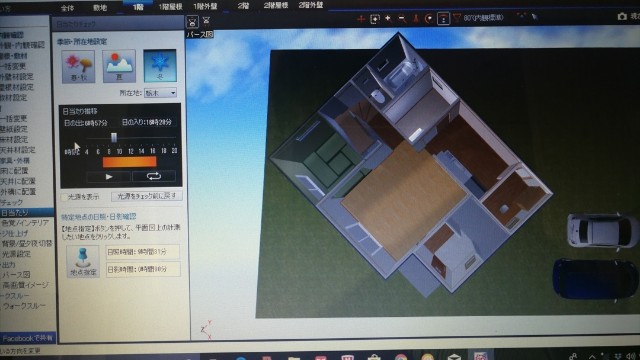640x360 pixels.
Task: Open 外壁材設定 in the sidebar
Action: [x=17, y=77]
